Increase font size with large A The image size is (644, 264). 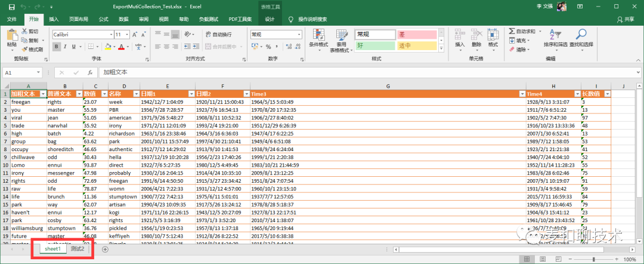[x=136, y=35]
